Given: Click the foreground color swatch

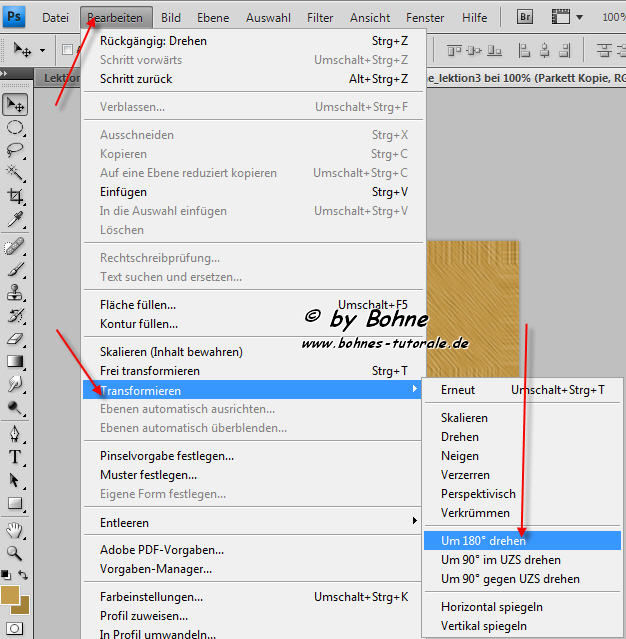Looking at the screenshot, I should pyautogui.click(x=11, y=594).
